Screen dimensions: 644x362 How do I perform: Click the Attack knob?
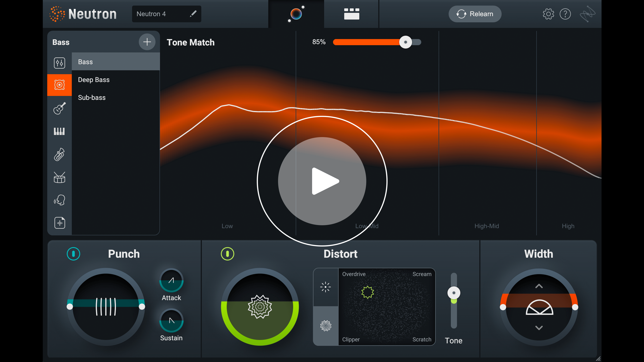click(172, 280)
